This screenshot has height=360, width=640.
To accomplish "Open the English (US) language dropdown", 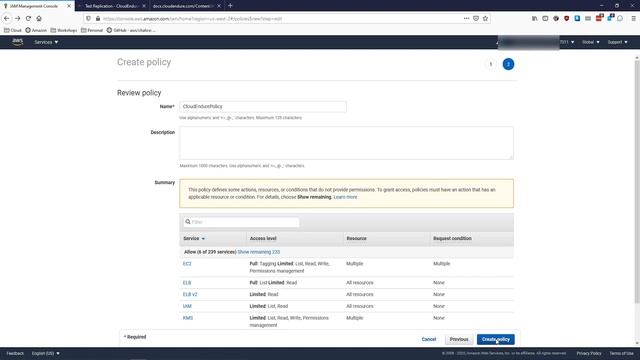I will point(46,353).
